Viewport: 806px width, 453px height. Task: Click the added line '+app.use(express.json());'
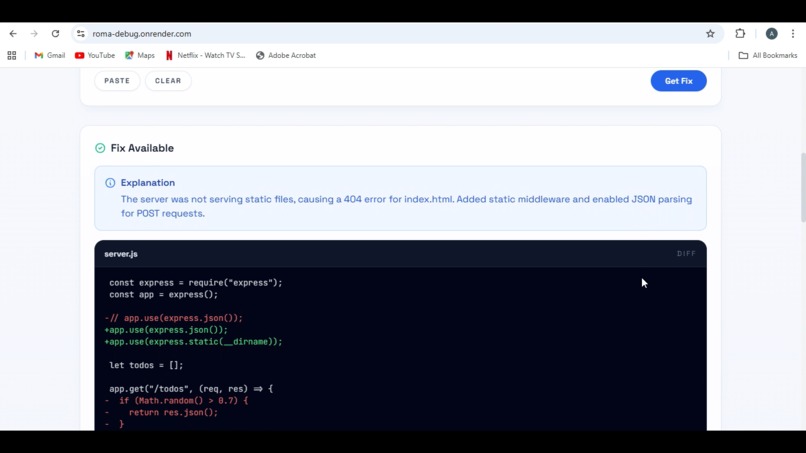point(166,330)
